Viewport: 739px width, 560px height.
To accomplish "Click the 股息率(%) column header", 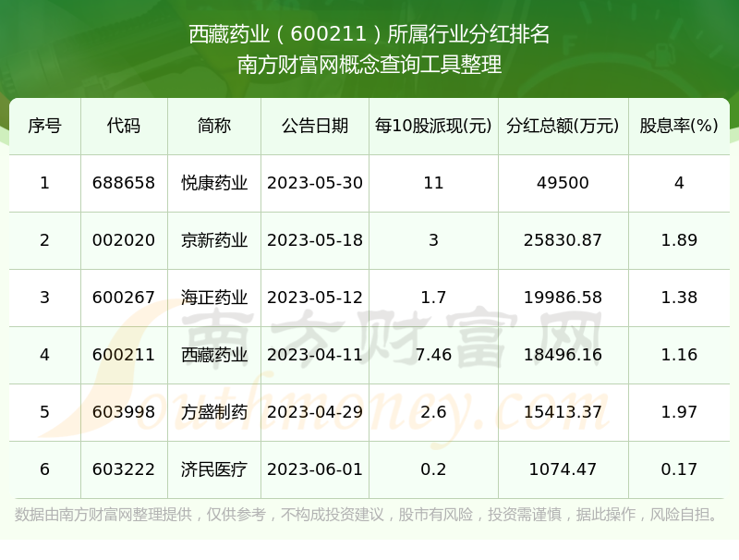I will tap(679, 126).
